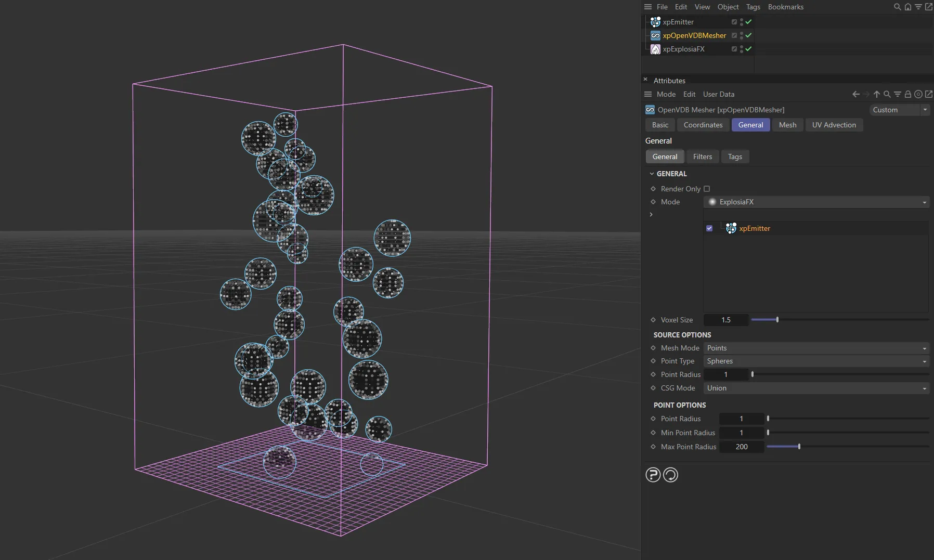This screenshot has width=934, height=560.
Task: Click the up arrow in Attributes toolbar
Action: pos(877,94)
